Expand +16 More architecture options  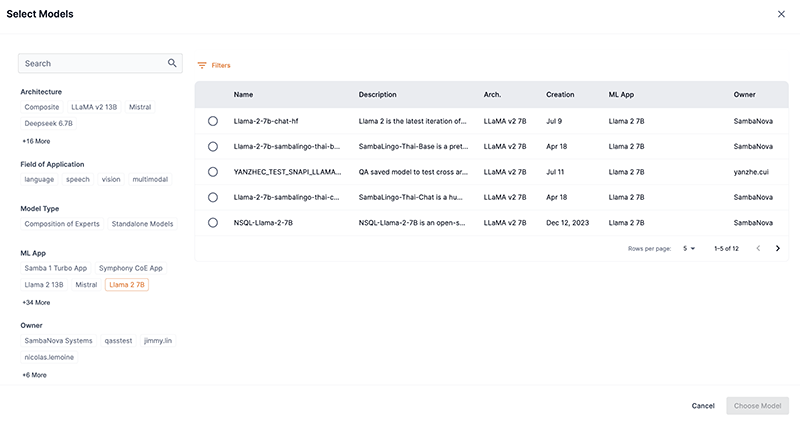click(36, 141)
